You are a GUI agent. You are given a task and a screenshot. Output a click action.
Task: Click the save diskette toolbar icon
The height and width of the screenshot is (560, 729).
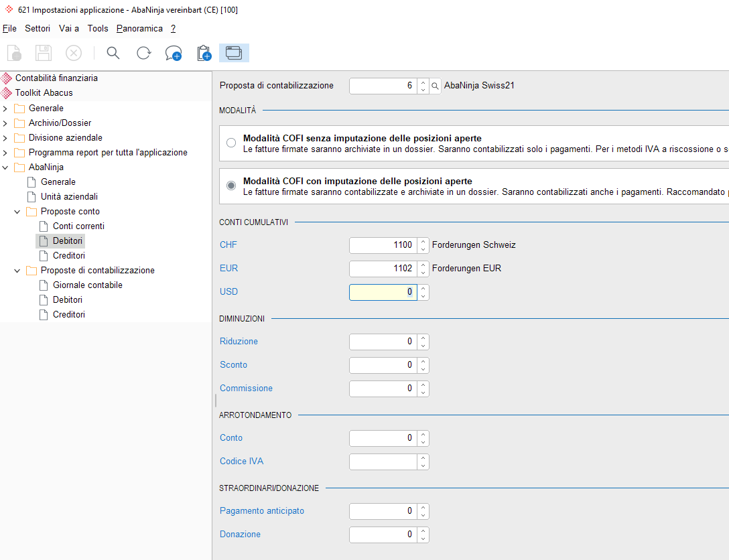(x=44, y=53)
